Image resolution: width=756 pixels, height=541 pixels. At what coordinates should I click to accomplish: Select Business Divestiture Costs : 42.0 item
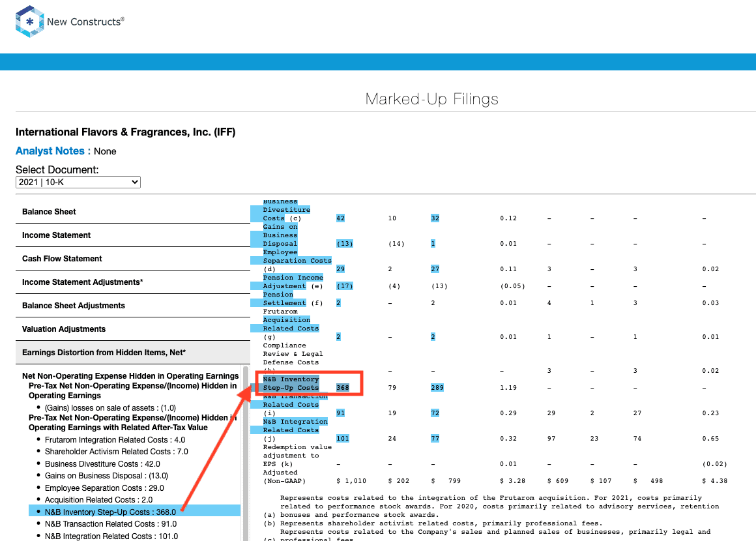(x=102, y=464)
